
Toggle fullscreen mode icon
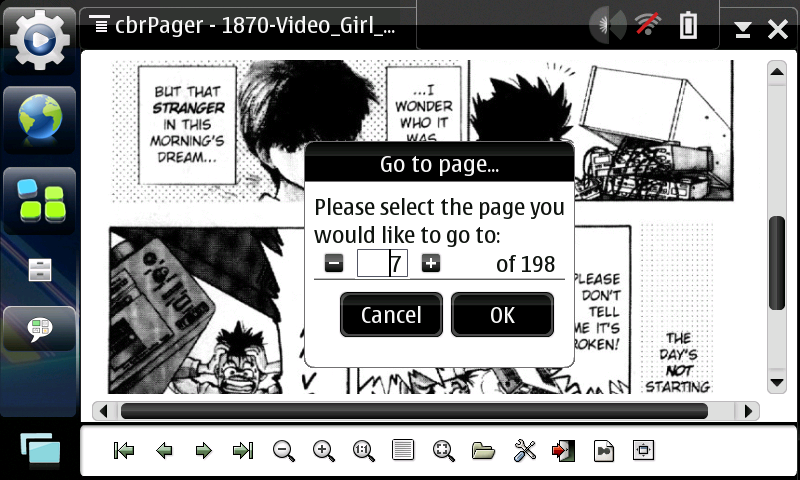pos(643,450)
